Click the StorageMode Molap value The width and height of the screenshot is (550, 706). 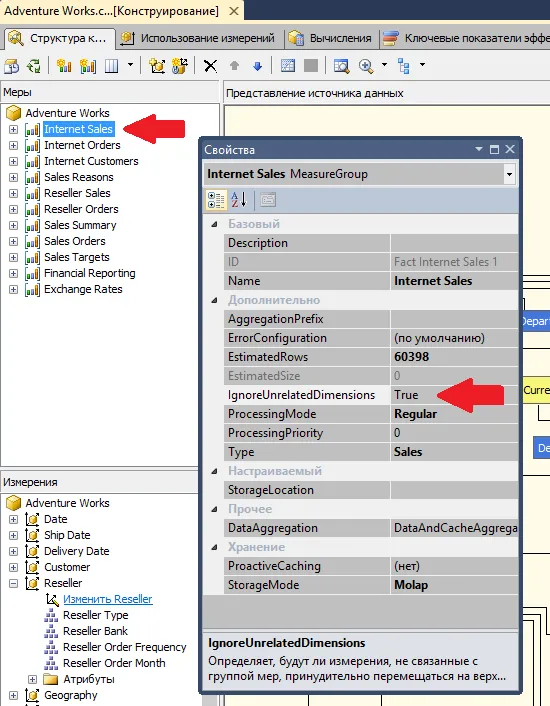click(454, 585)
